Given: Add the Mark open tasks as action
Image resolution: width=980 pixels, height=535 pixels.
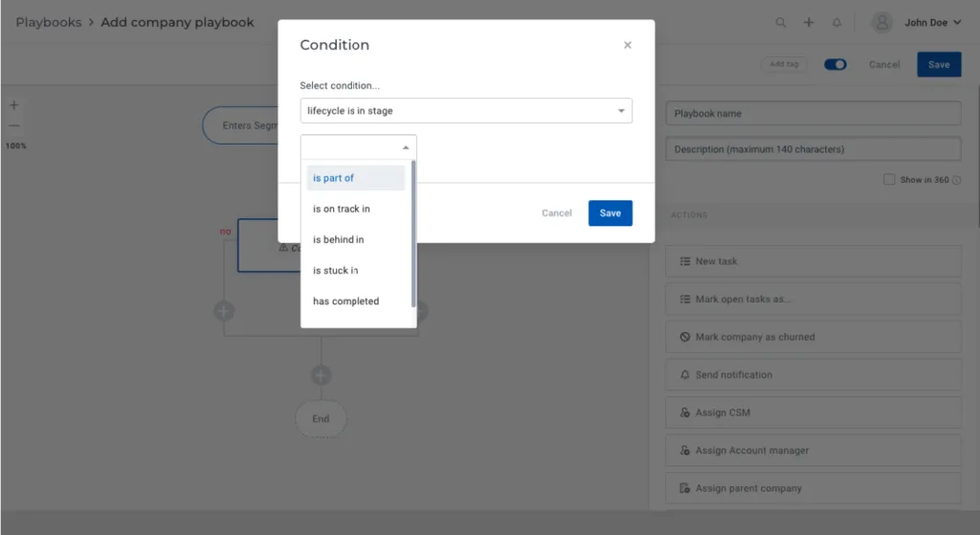Looking at the screenshot, I should click(x=813, y=300).
